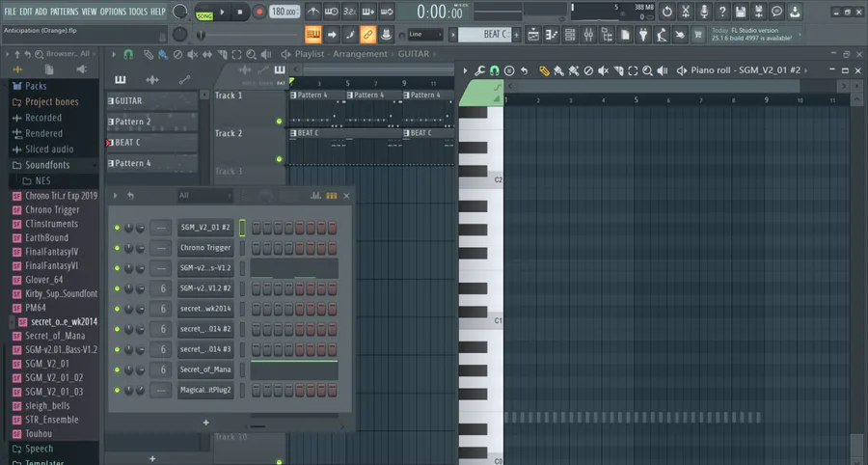Screen dimensions: 868x465
Task: Open the ADD menu
Action: coord(41,12)
